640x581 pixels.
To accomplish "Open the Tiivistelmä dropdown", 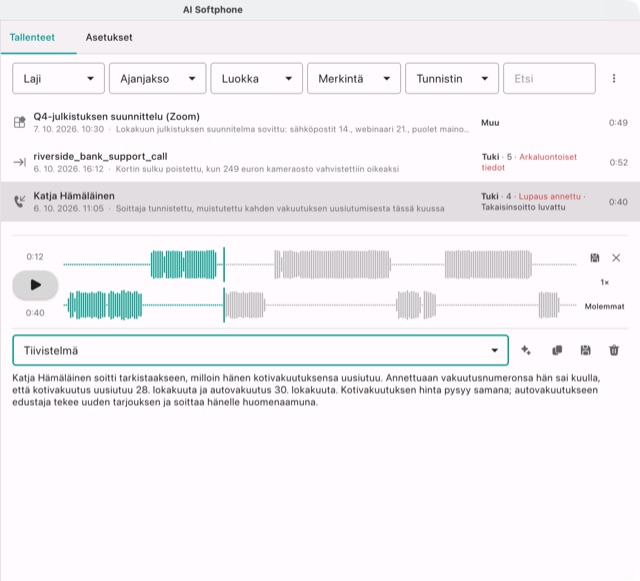I will (260, 350).
